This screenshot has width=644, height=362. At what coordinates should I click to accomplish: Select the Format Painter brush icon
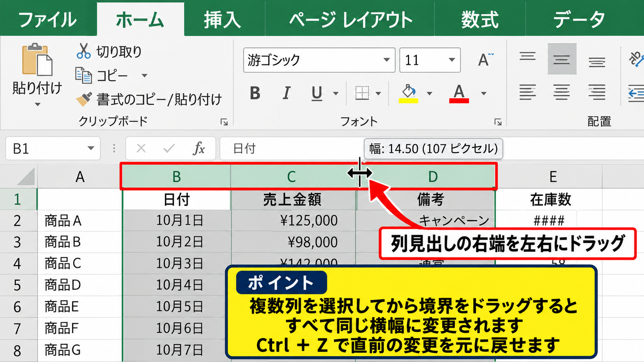[84, 99]
